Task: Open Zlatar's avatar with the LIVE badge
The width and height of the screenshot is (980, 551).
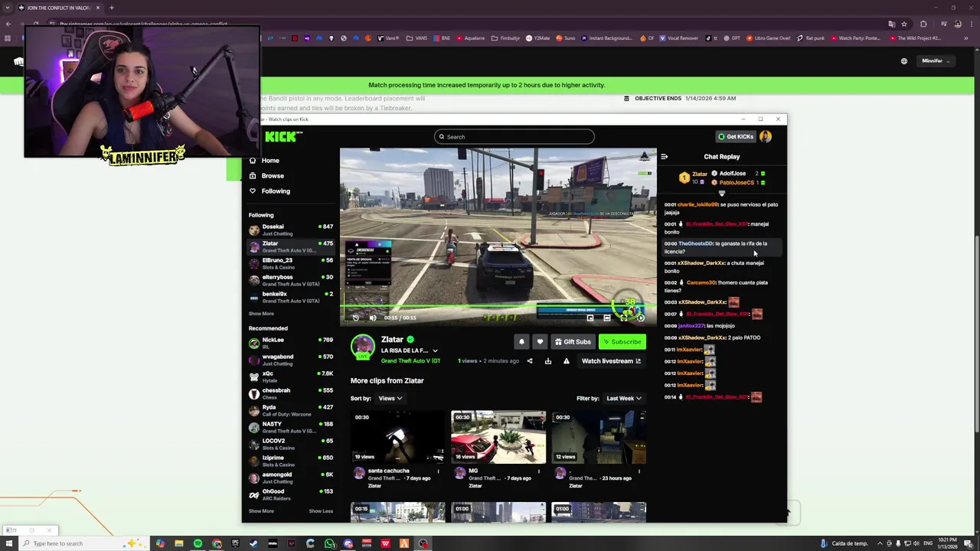Action: coord(363,347)
